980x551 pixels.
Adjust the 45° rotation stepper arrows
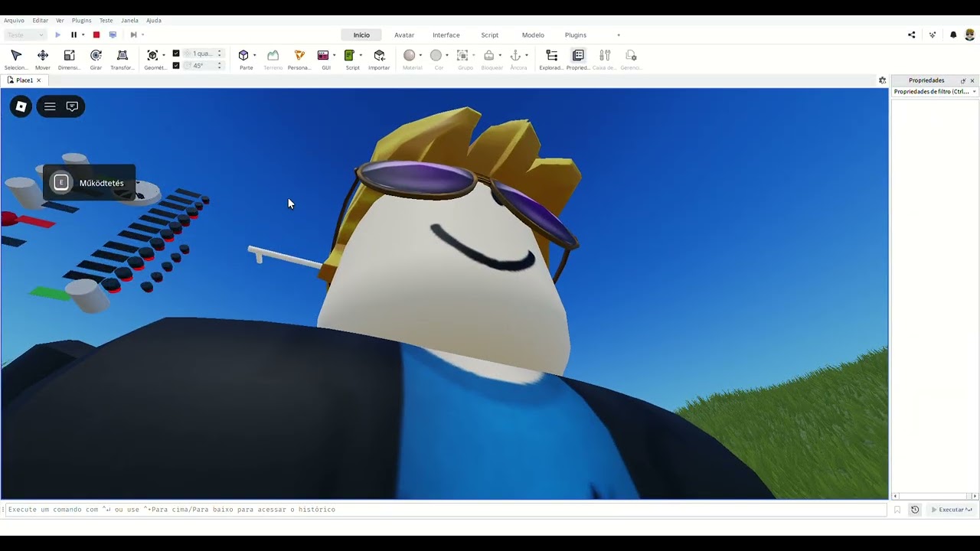click(x=220, y=66)
